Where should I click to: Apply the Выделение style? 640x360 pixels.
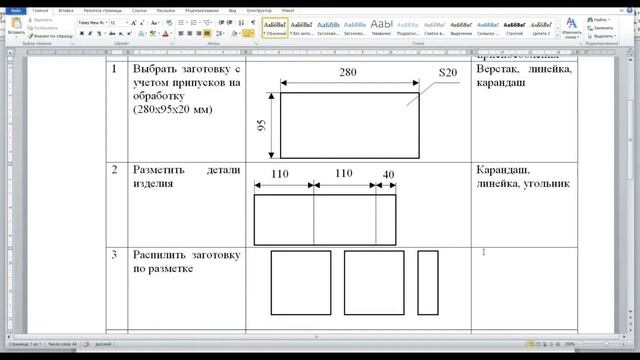click(x=461, y=28)
